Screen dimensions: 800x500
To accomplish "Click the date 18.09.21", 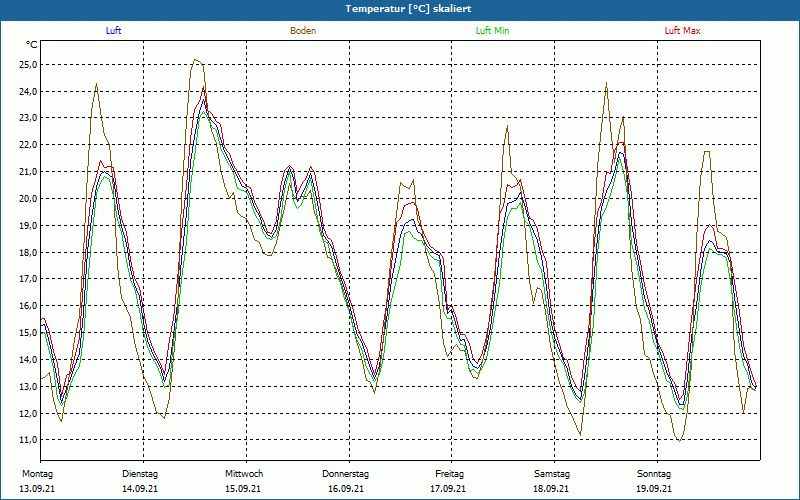I will click(551, 489).
